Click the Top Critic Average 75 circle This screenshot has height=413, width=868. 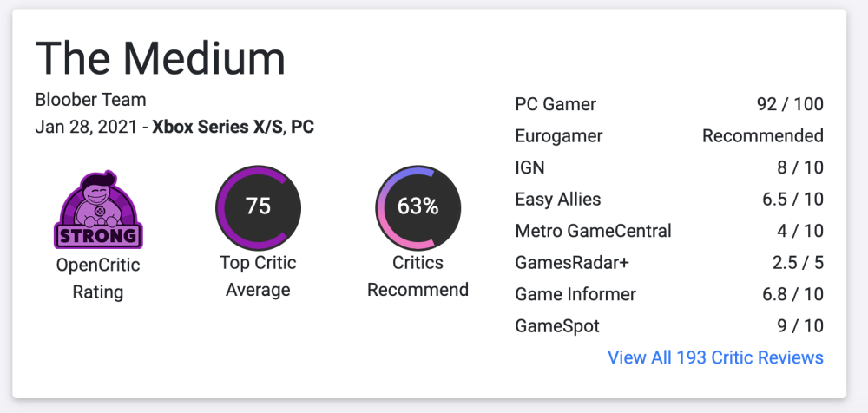(x=259, y=206)
